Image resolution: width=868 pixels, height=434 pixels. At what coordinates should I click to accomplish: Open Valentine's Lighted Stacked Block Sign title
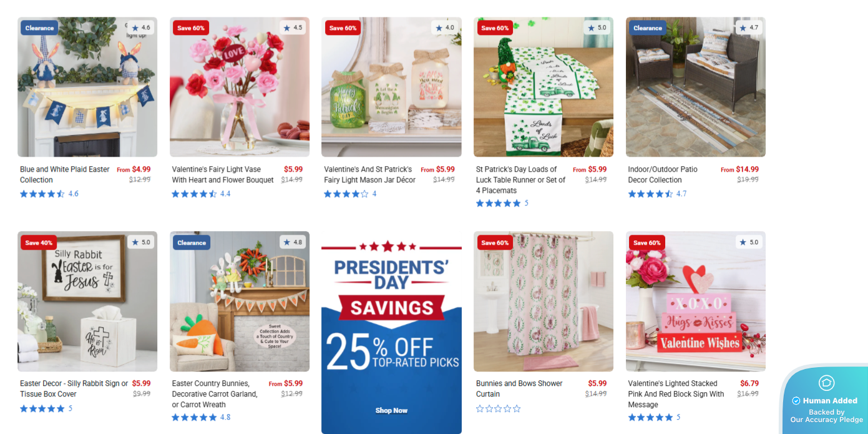click(x=676, y=394)
